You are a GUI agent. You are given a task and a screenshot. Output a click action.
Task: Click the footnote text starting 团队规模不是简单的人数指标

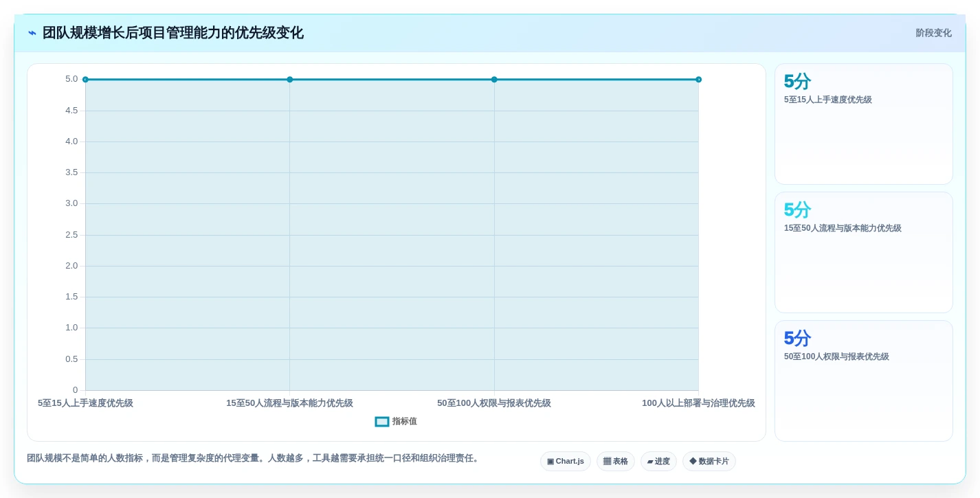[254, 458]
